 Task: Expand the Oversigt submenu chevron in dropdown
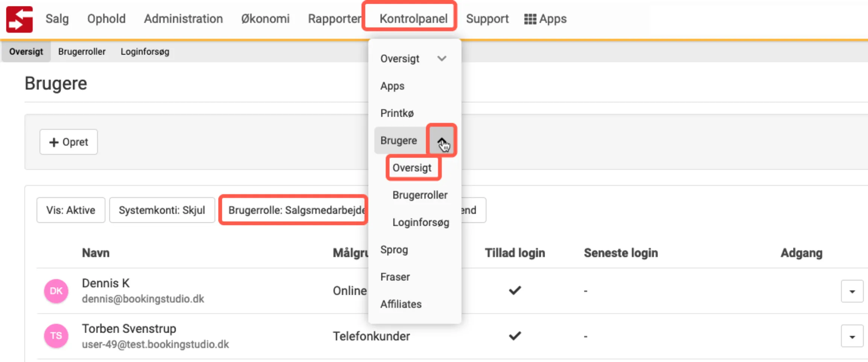coord(442,59)
